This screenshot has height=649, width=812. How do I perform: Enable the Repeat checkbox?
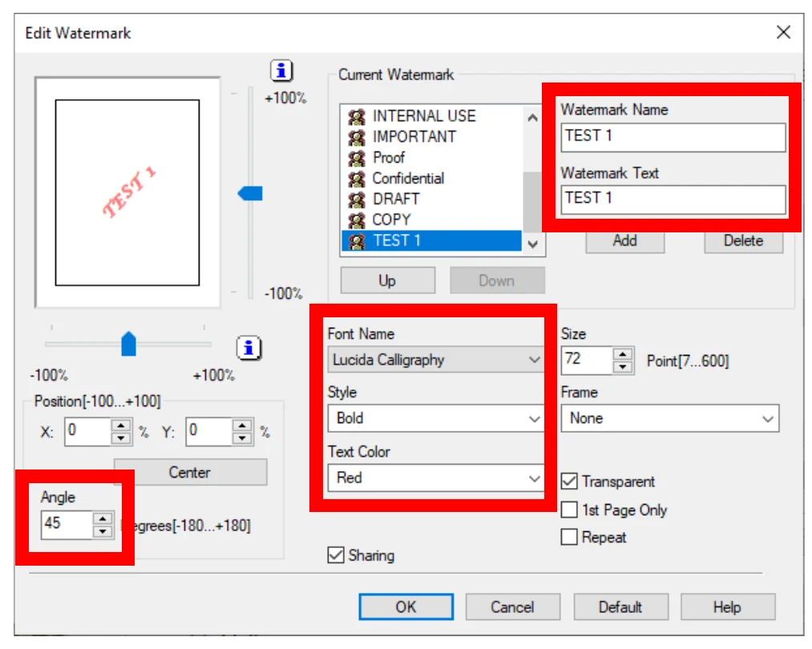pos(569,537)
